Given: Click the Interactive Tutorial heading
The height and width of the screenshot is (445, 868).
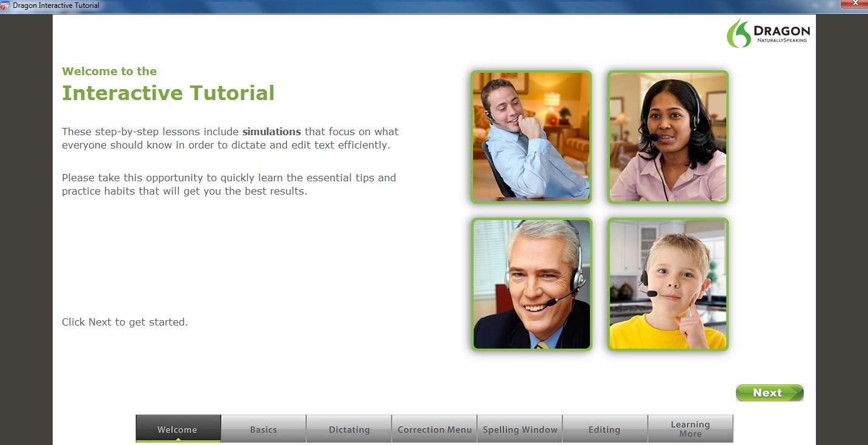Looking at the screenshot, I should pos(168,93).
